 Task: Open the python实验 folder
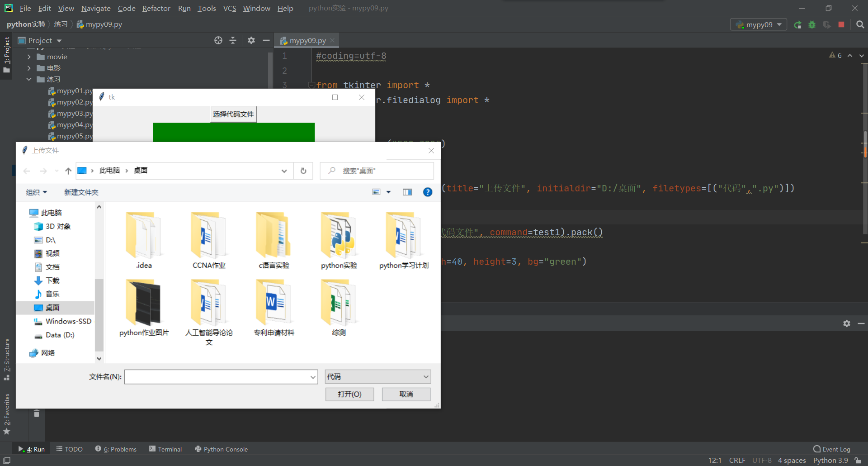point(339,241)
